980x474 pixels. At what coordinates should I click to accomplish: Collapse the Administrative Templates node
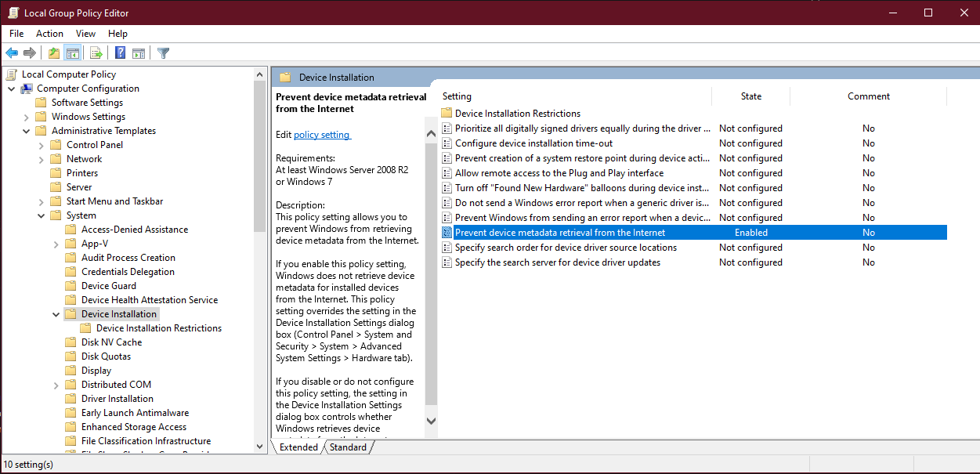coord(26,131)
